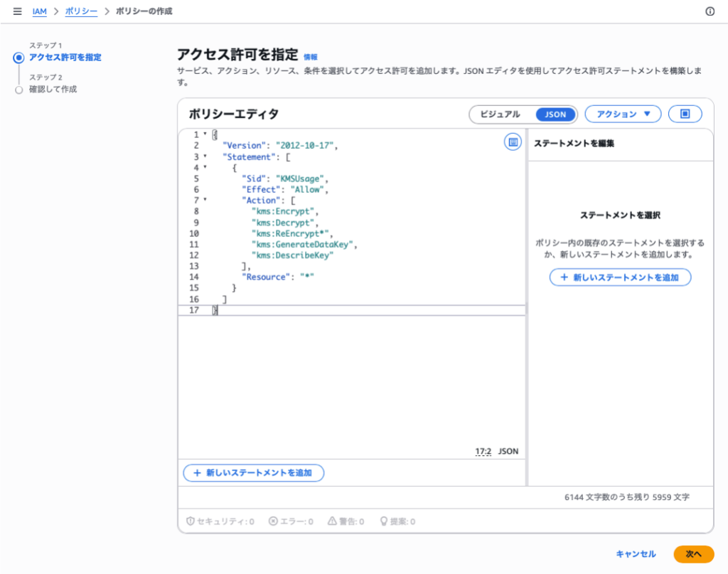This screenshot has width=728, height=574.
Task: Collapse the fold arrow on line 1
Action: (x=205, y=134)
